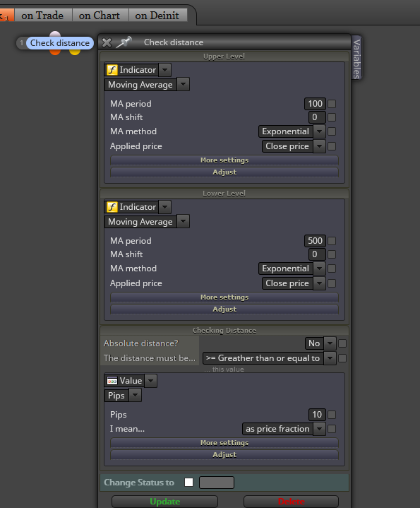Open Lower Level MA method dropdown
Viewport: 420px width, 508px height.
[x=319, y=268]
